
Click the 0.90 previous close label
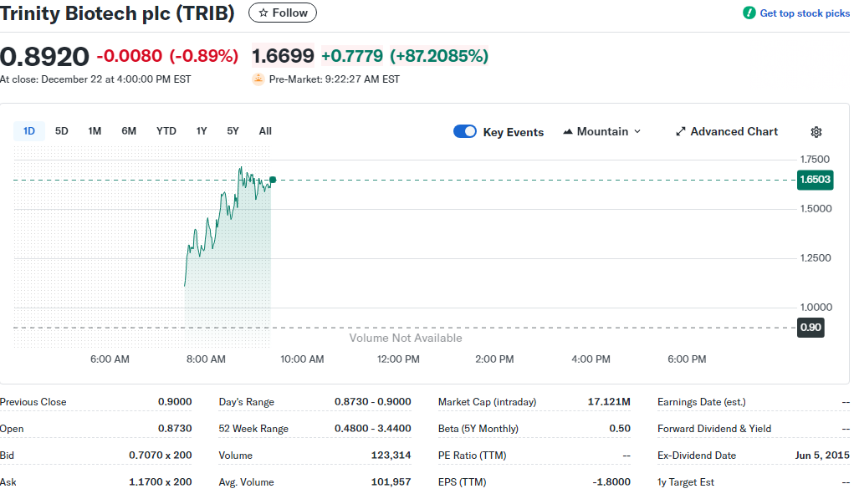811,328
